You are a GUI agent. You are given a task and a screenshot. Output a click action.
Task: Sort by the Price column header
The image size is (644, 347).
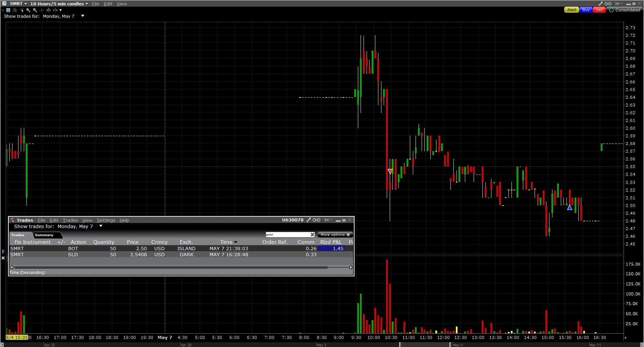132,242
